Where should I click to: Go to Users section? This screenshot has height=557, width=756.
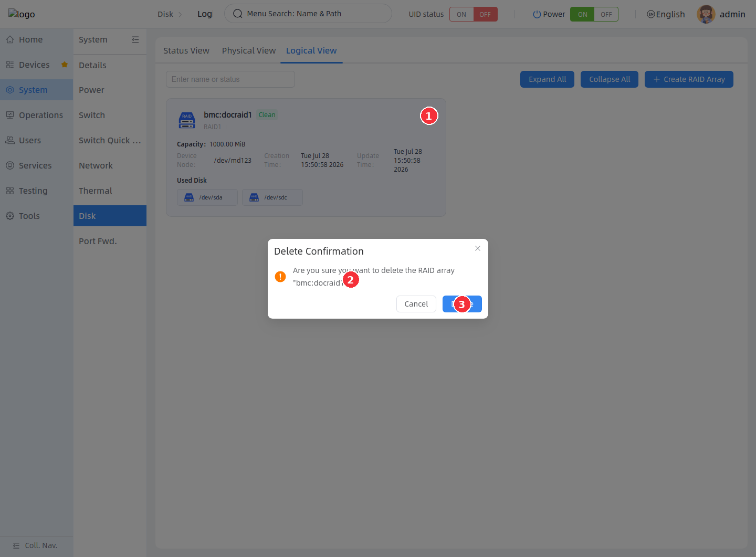(x=36, y=140)
